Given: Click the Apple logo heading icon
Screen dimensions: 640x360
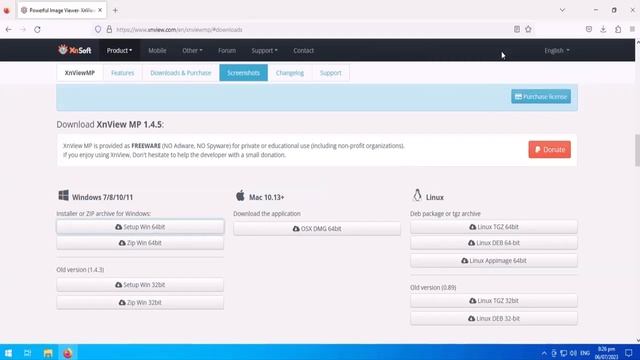Looking at the screenshot, I should (x=240, y=196).
